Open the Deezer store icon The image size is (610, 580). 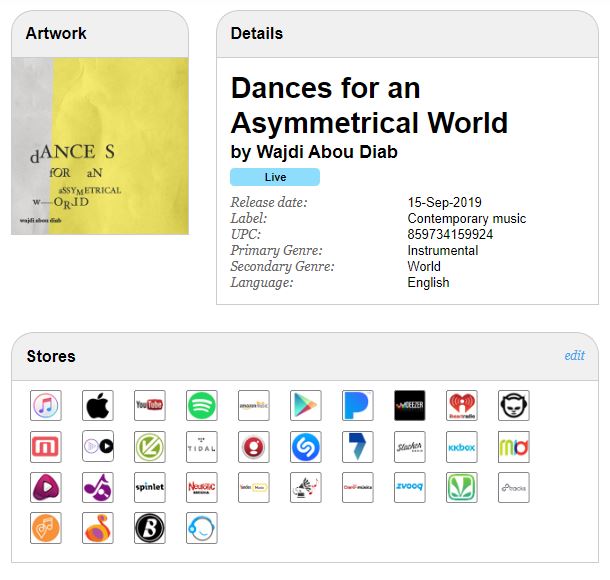410,405
